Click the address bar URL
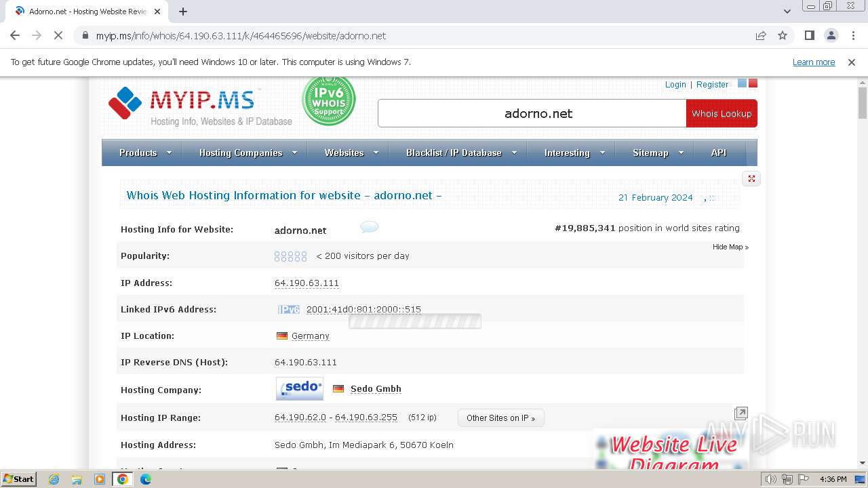The width and height of the screenshot is (868, 488). point(241,35)
